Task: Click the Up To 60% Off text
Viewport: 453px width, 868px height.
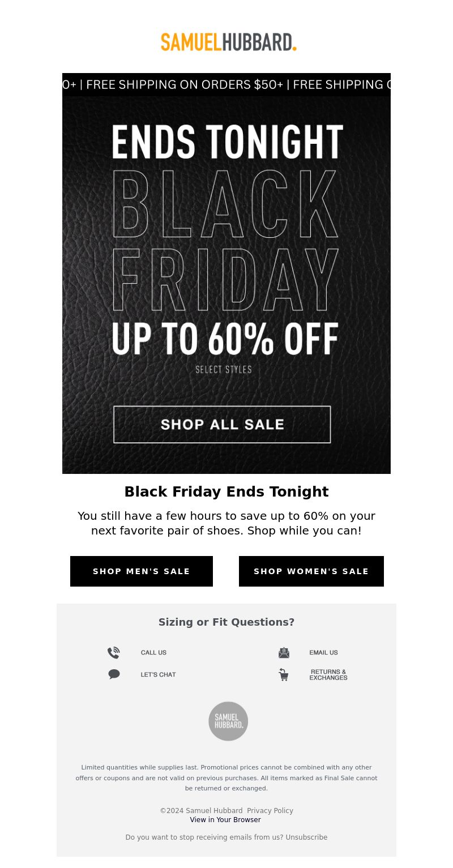Action: click(x=225, y=339)
